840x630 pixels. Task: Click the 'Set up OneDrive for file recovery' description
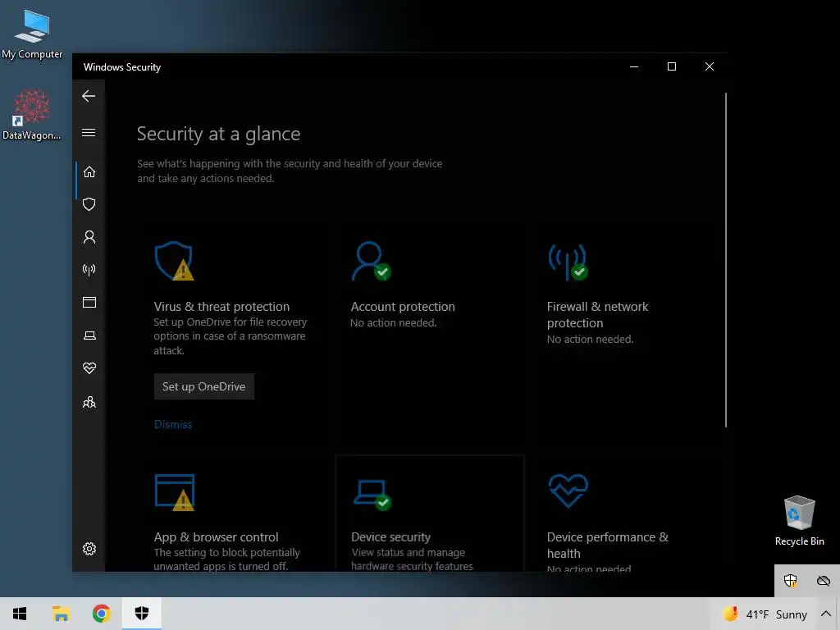[230, 336]
